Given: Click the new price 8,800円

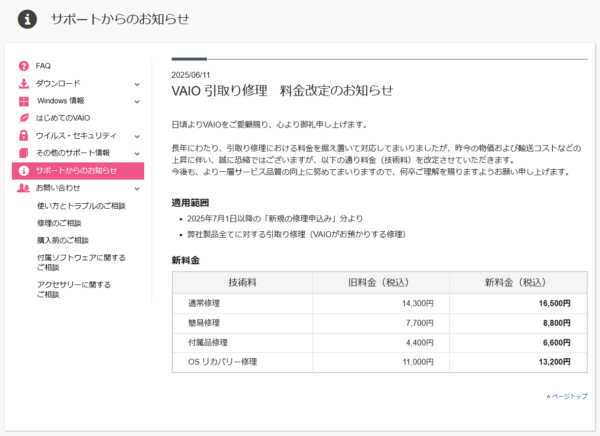Looking at the screenshot, I should click(556, 323).
